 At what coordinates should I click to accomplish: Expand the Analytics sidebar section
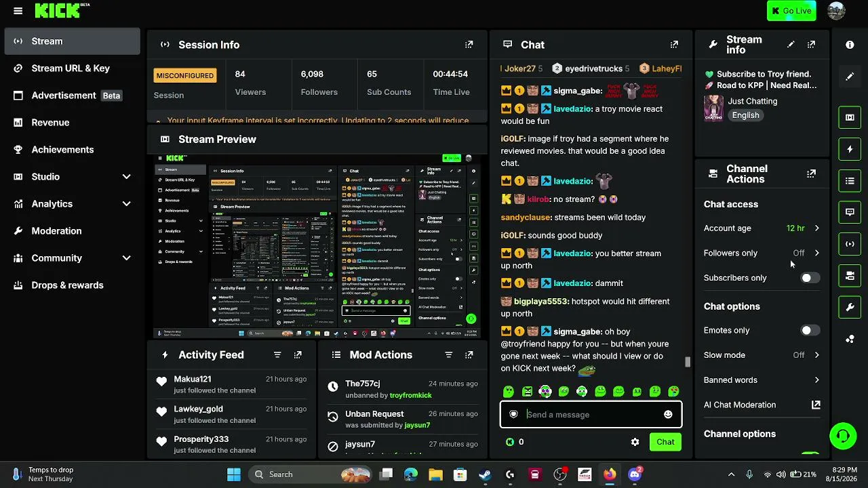click(x=73, y=204)
